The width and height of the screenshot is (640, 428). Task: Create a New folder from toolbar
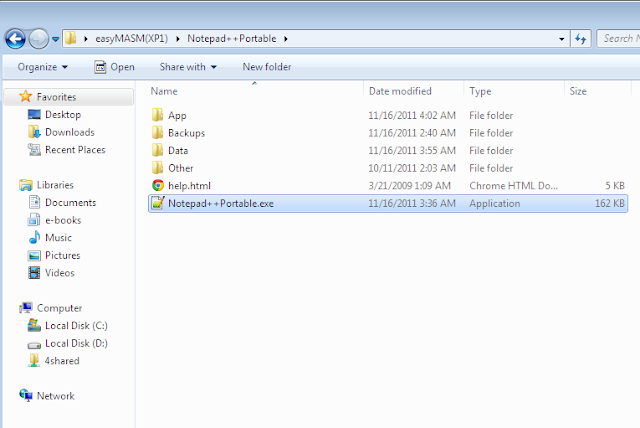point(267,67)
